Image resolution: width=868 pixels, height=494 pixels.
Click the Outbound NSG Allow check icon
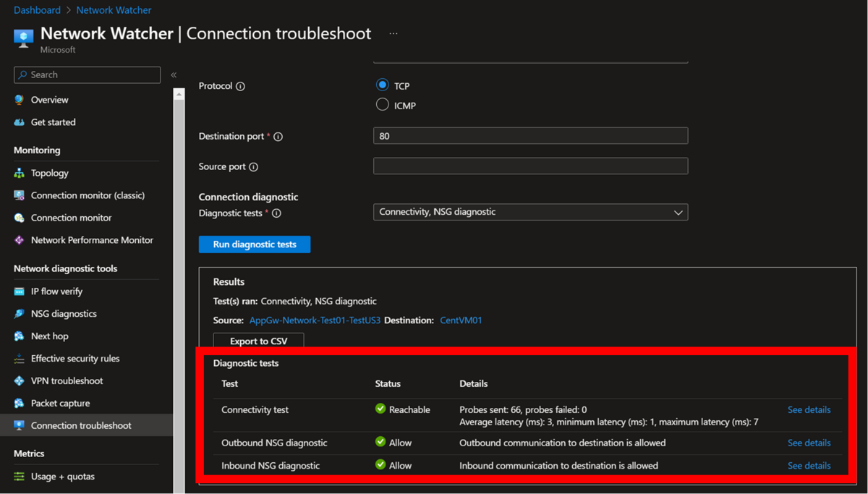[380, 442]
